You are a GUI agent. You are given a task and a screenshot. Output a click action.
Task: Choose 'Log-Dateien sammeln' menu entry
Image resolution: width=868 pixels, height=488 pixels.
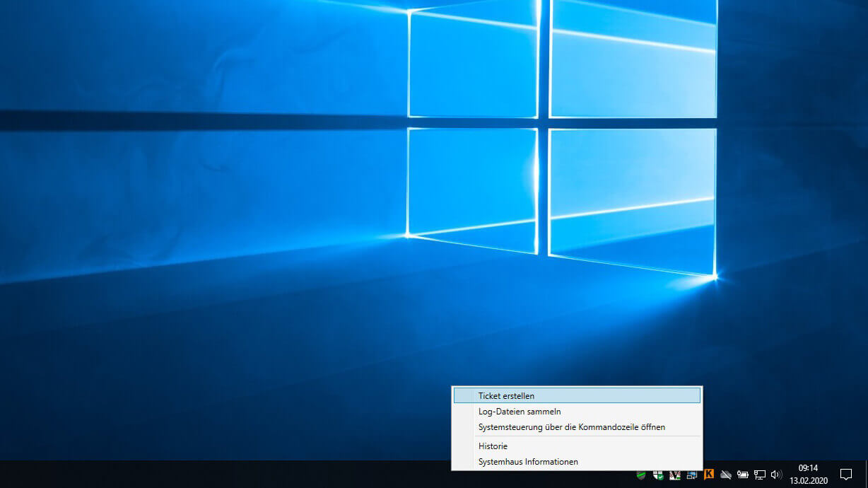point(520,412)
